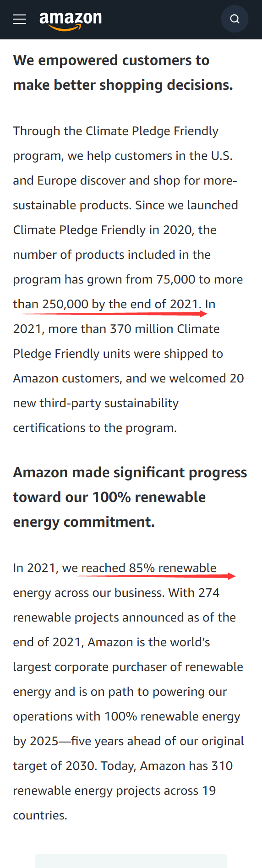Click the gray card at page bottom

pos(131,861)
